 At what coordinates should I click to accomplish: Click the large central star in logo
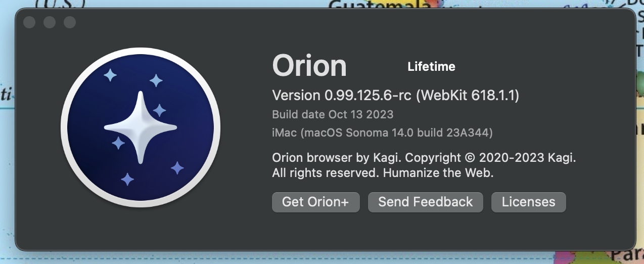pos(141,127)
